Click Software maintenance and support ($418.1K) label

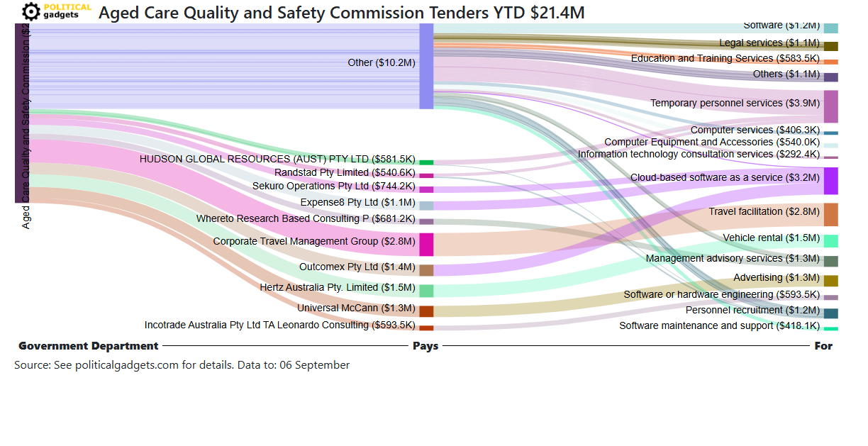coord(720,325)
